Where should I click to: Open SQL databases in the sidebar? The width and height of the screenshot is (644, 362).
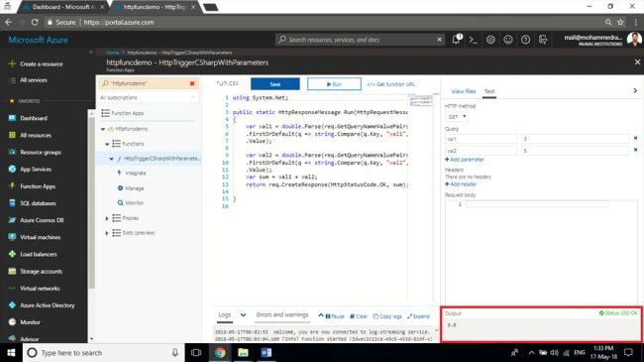(x=38, y=203)
